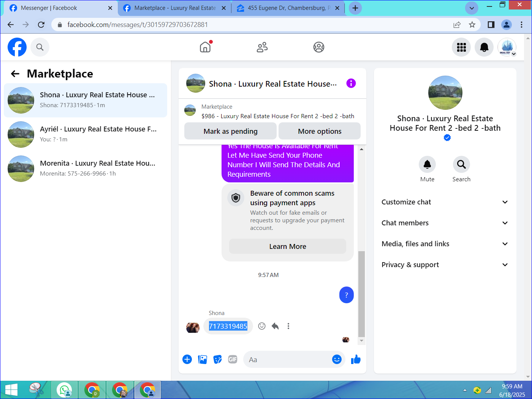Screen dimensions: 532x399
Task: Open conversation information purple icon
Action: pyautogui.click(x=351, y=83)
